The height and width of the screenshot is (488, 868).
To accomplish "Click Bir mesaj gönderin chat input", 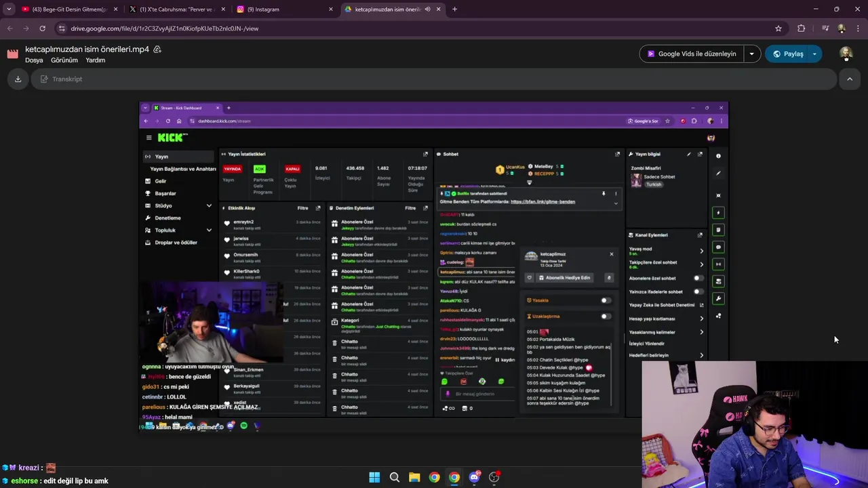I will click(x=478, y=394).
